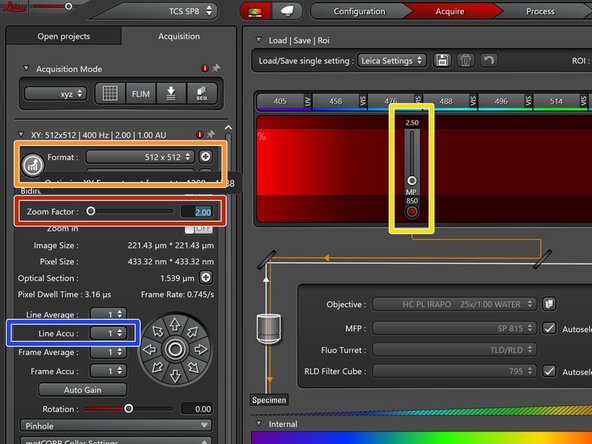Click the tile scan grid icon
This screenshot has height=444, width=592.
(x=110, y=93)
